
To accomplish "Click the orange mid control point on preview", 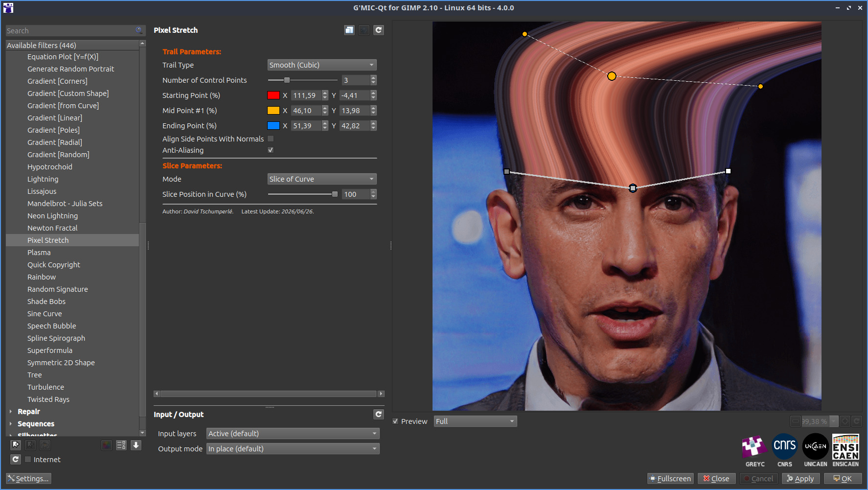I will [x=612, y=76].
